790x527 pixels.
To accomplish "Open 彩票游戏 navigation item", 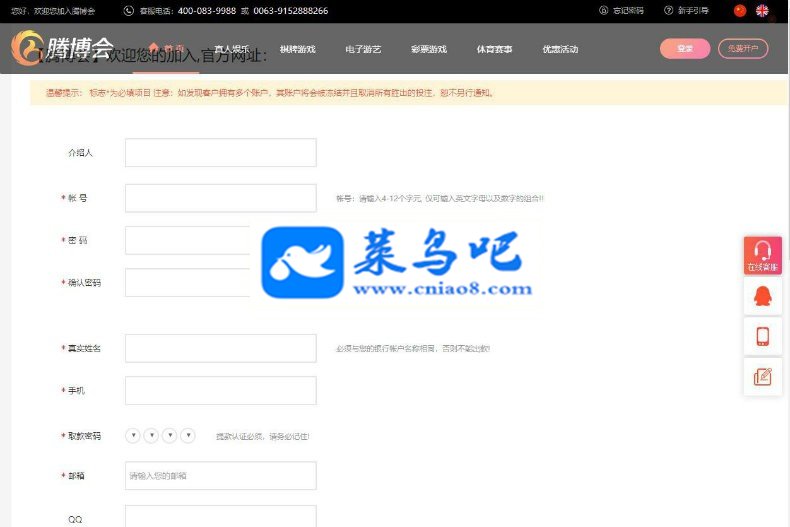I will (429, 49).
